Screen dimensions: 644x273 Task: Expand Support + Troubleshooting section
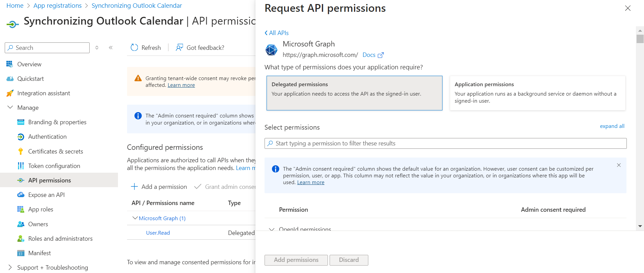pos(10,267)
